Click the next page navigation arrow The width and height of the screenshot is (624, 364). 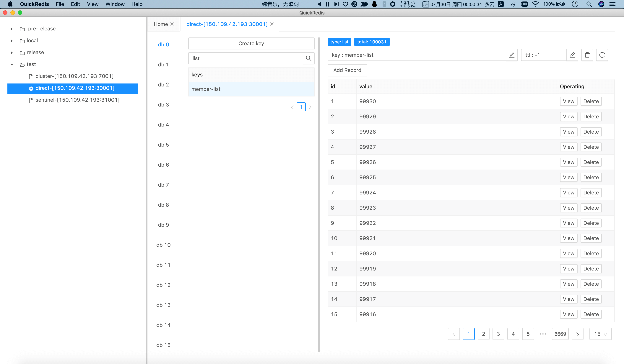point(578,334)
